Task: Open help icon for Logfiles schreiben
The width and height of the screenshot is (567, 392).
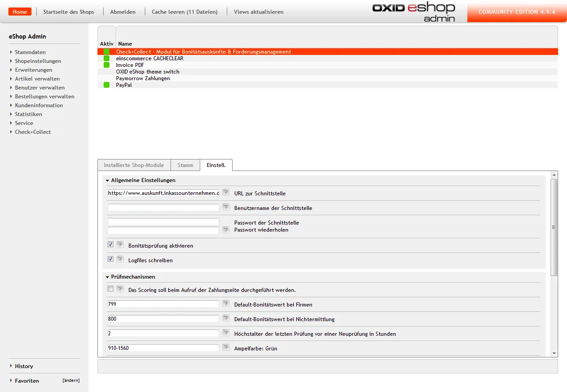Action: tap(120, 260)
